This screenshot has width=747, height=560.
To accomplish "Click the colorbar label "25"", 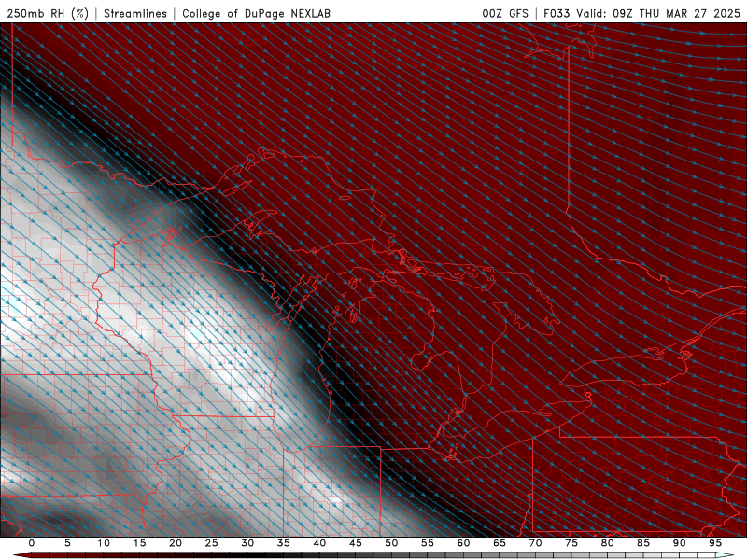I will [x=212, y=543].
